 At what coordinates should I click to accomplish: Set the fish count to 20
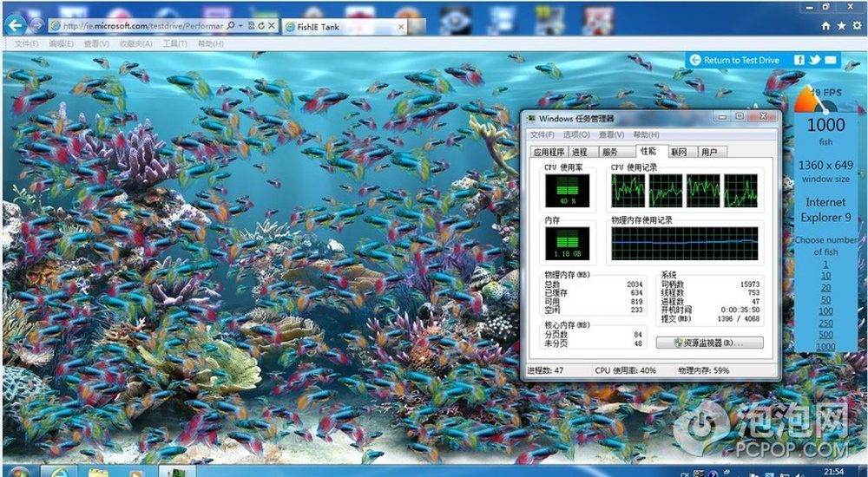[825, 288]
